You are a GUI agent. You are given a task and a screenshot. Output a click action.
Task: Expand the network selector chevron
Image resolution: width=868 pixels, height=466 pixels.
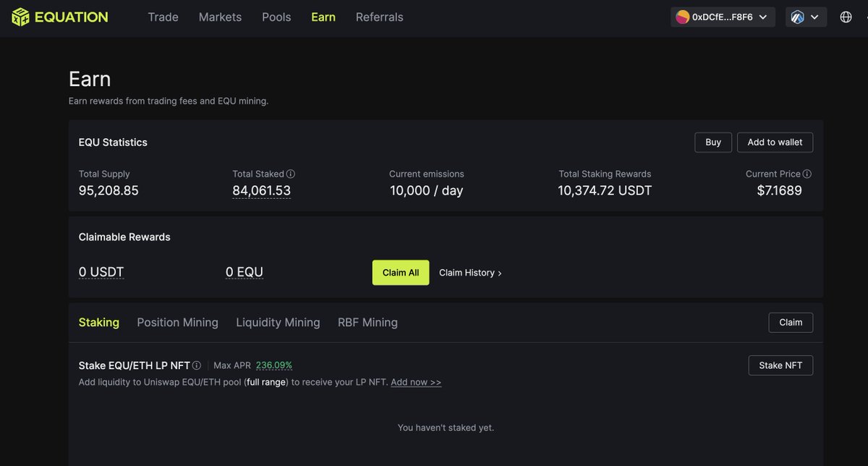click(815, 17)
